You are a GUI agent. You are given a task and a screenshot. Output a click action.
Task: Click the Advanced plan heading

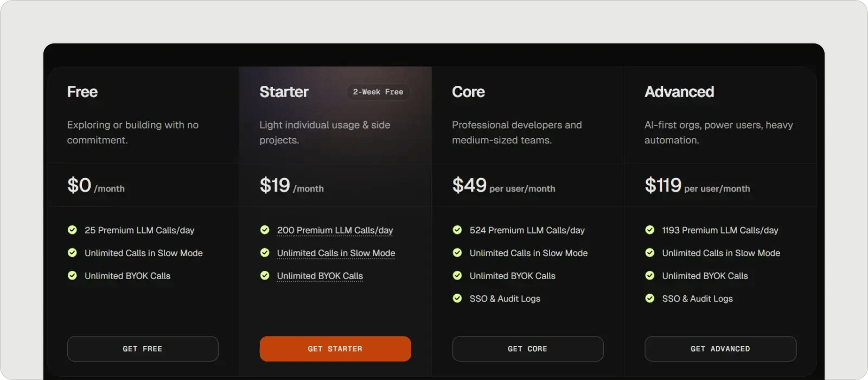click(679, 92)
